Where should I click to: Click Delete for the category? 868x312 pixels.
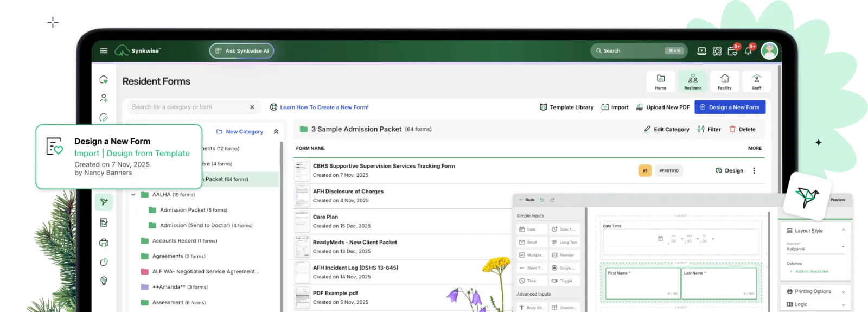(743, 129)
